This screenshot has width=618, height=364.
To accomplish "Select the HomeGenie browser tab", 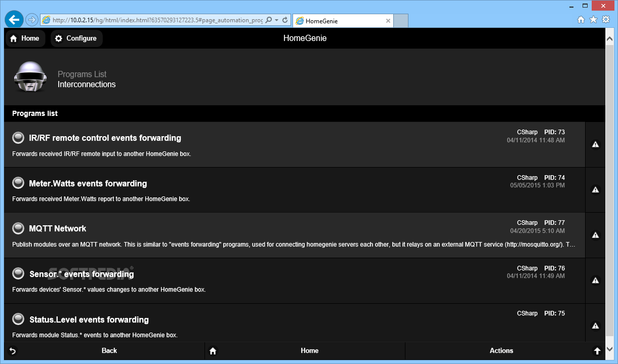I will tap(343, 21).
